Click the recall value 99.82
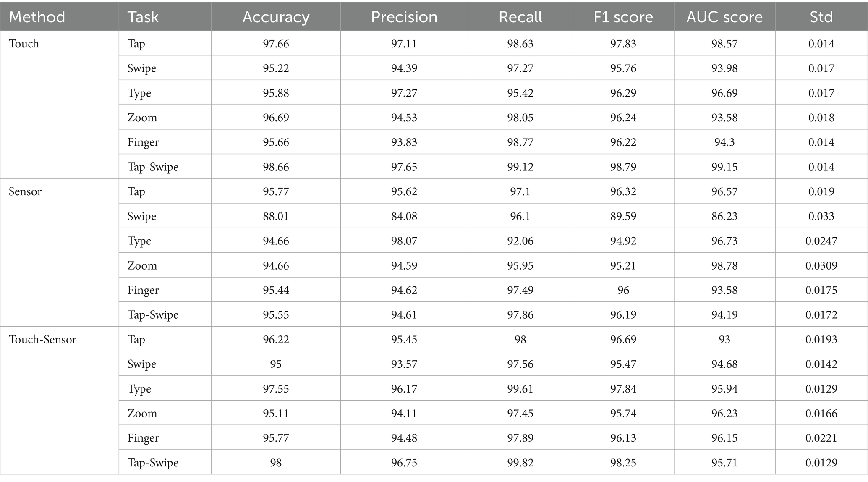 [520, 463]
